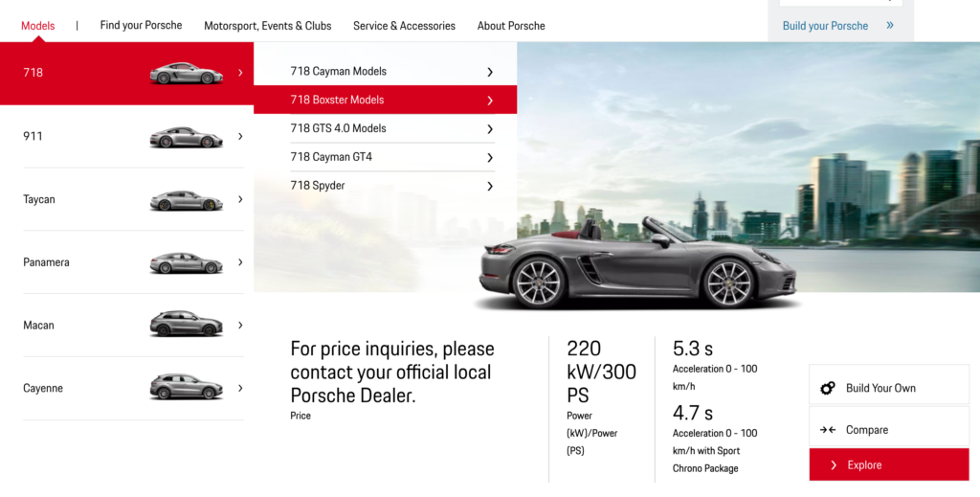The height and width of the screenshot is (497, 980).
Task: Open Find your Porsche menu
Action: tap(141, 26)
